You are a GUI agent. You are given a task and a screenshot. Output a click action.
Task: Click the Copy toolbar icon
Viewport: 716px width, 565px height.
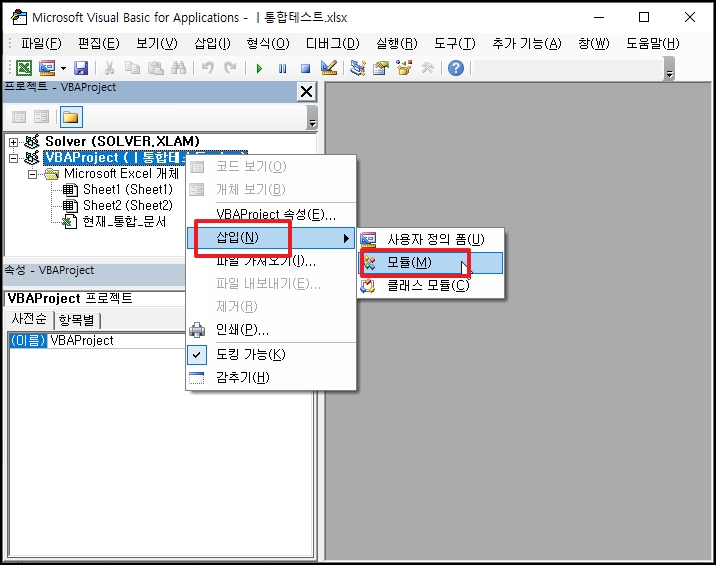pyautogui.click(x=132, y=68)
